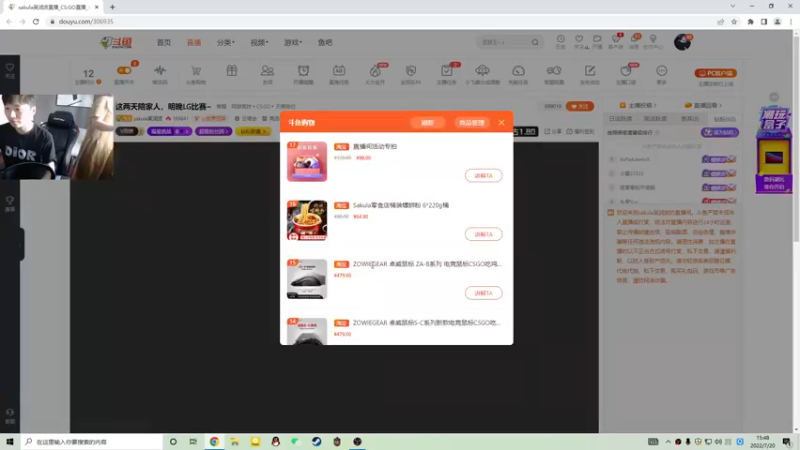The width and height of the screenshot is (800, 450).
Task: Open the speedometer task toolbar icon
Action: click(518, 70)
